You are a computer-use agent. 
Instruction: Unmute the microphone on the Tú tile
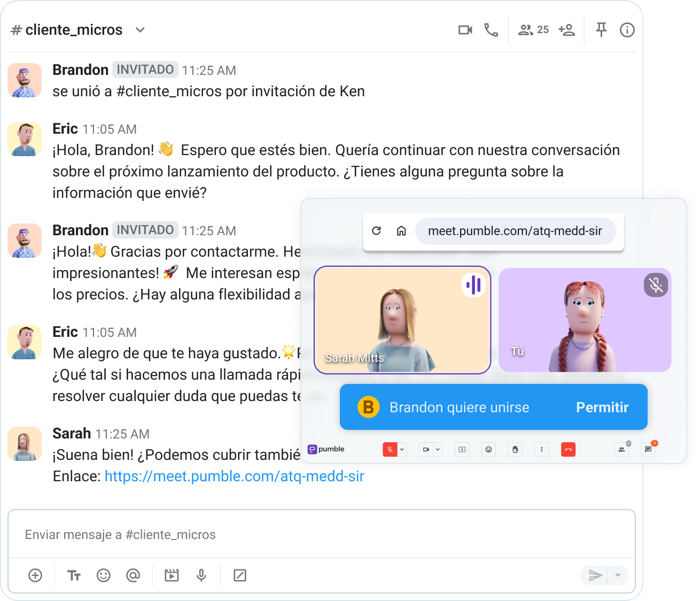656,285
